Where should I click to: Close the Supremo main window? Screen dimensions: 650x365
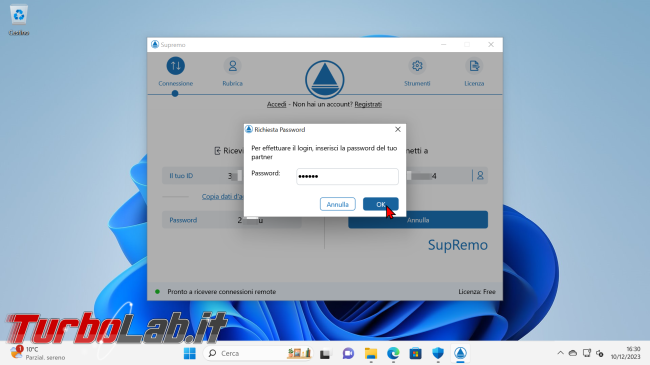coord(491,44)
